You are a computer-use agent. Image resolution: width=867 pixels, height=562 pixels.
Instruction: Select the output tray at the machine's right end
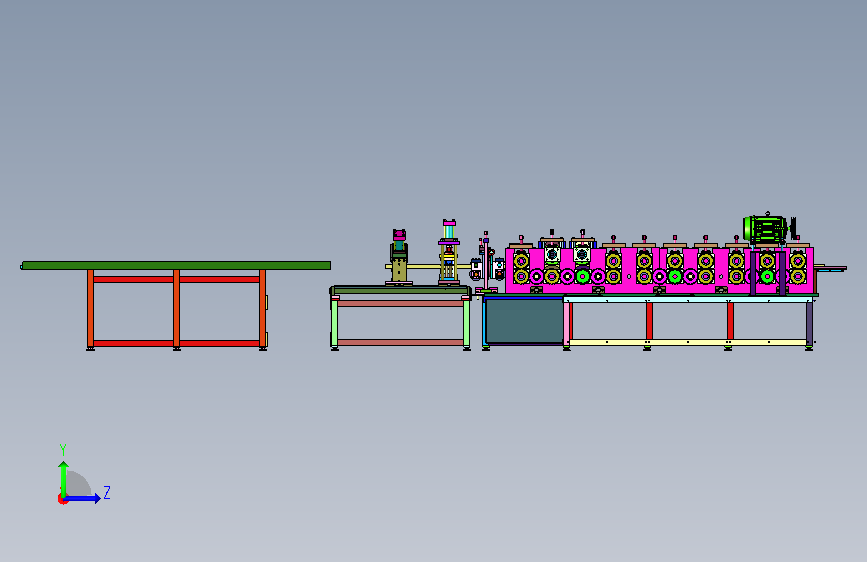click(x=830, y=268)
